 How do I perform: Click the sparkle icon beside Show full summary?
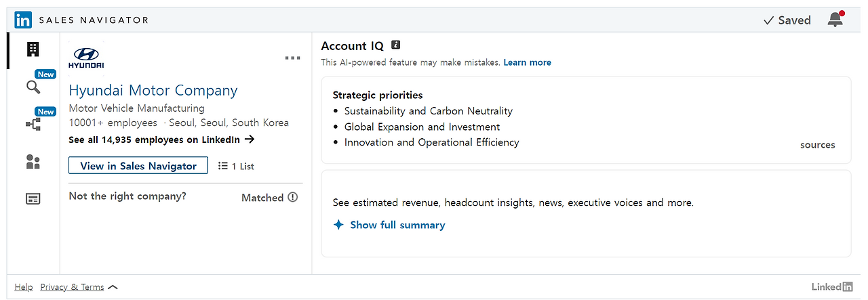[x=338, y=225]
